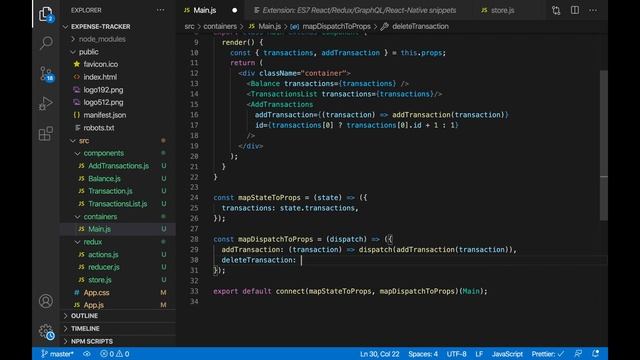
Task: Click the editor vertical scrollbar thumb
Action: point(604,145)
